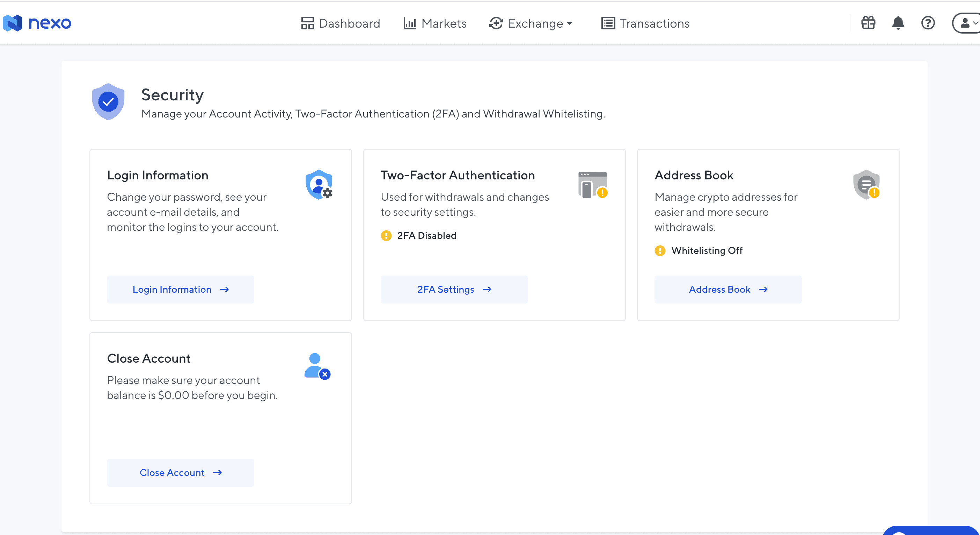Click the Close Account user icon
The image size is (980, 535).
coord(317,366)
